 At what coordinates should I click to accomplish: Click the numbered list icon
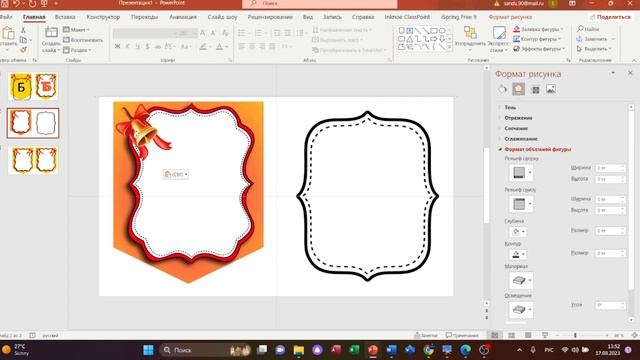259,33
